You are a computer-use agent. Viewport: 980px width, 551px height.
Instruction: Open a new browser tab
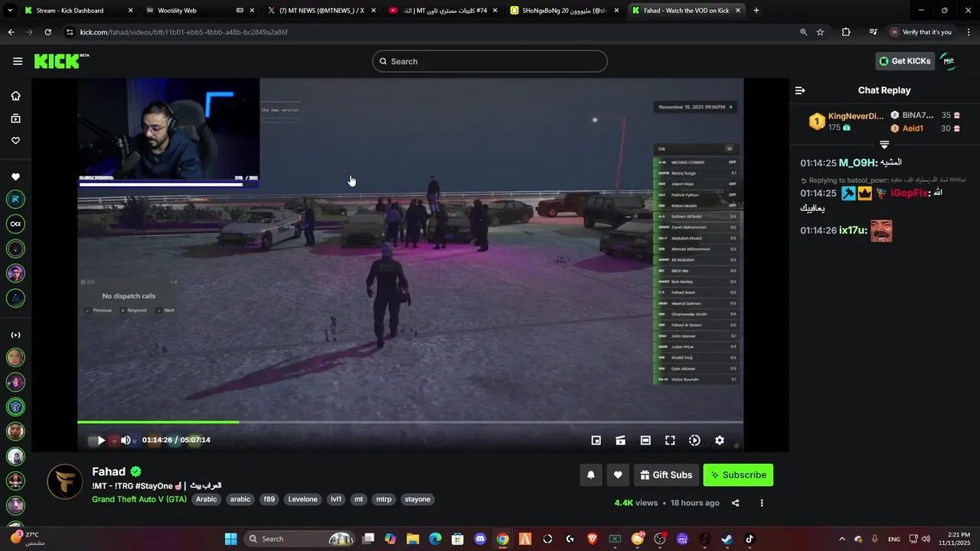[x=756, y=11]
